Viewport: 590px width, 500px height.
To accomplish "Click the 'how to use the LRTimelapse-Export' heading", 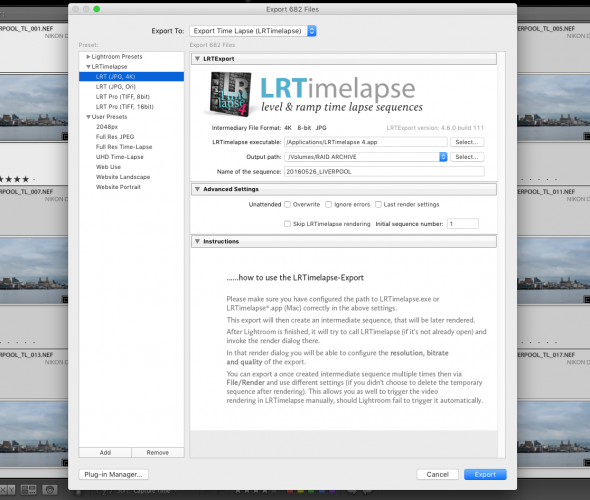I will [295, 278].
